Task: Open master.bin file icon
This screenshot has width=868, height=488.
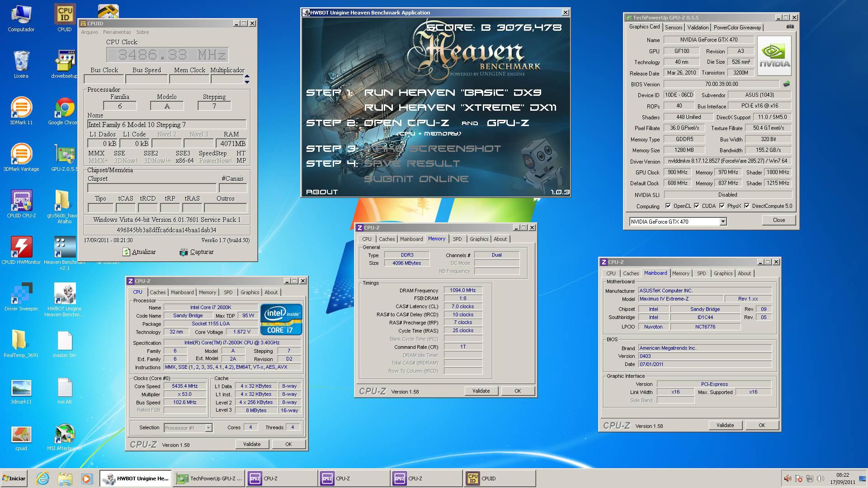Action: point(64,344)
